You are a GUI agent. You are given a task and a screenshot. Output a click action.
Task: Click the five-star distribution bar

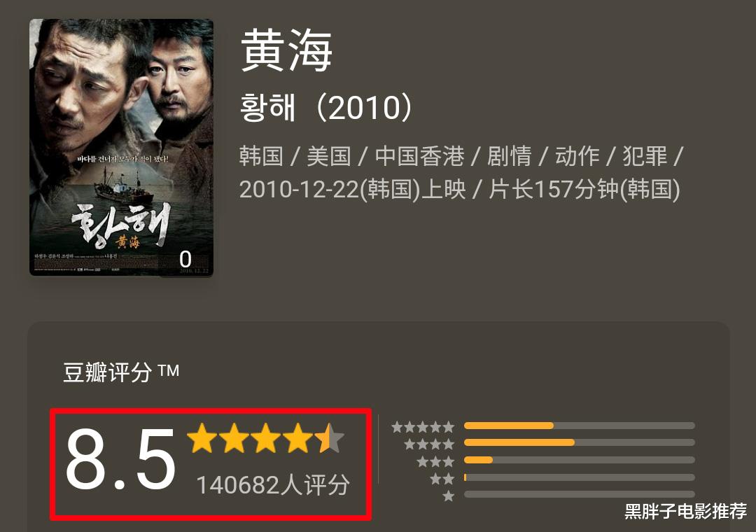pyautogui.click(x=579, y=426)
